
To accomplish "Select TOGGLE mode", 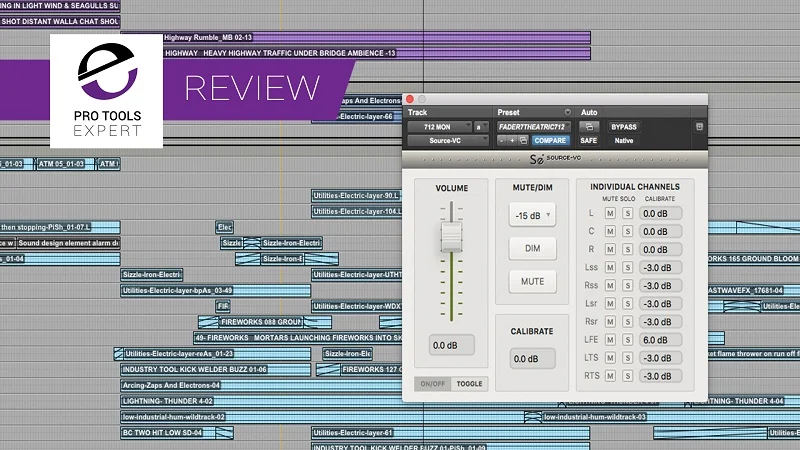I will [469, 384].
